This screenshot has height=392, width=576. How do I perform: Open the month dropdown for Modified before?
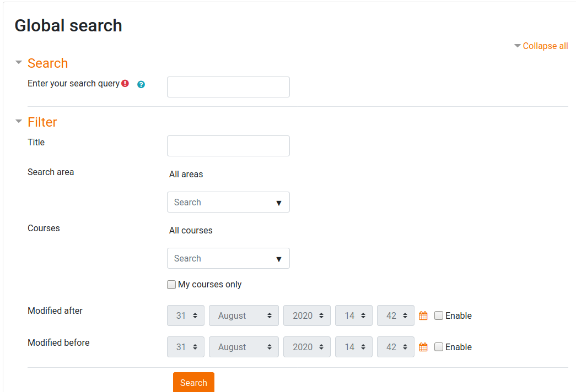[244, 347]
